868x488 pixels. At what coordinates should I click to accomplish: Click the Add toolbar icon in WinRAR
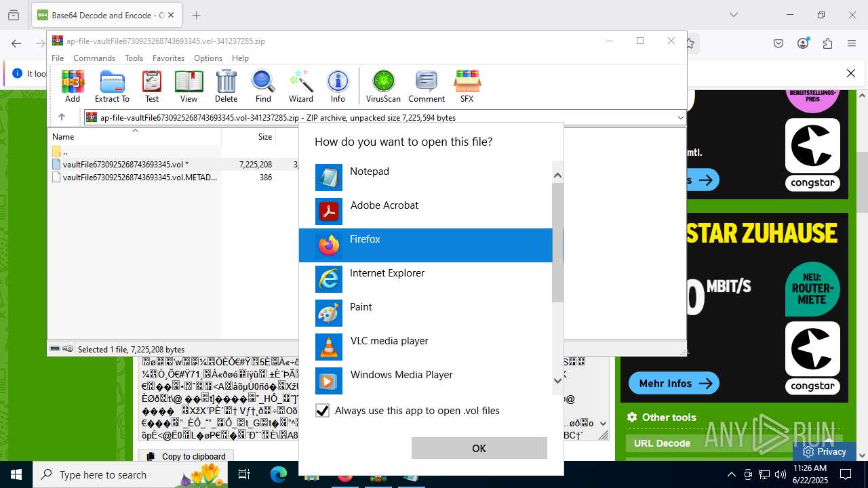(x=73, y=86)
